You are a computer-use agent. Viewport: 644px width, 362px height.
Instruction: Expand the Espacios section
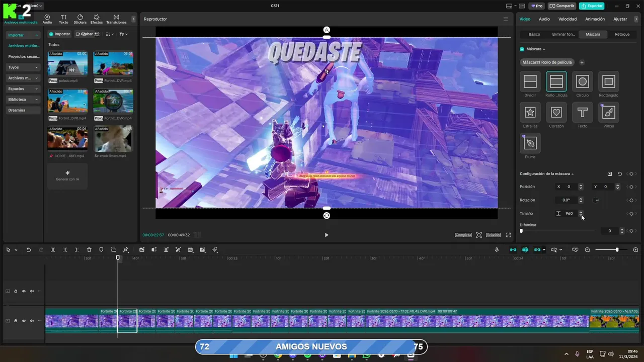(x=23, y=88)
